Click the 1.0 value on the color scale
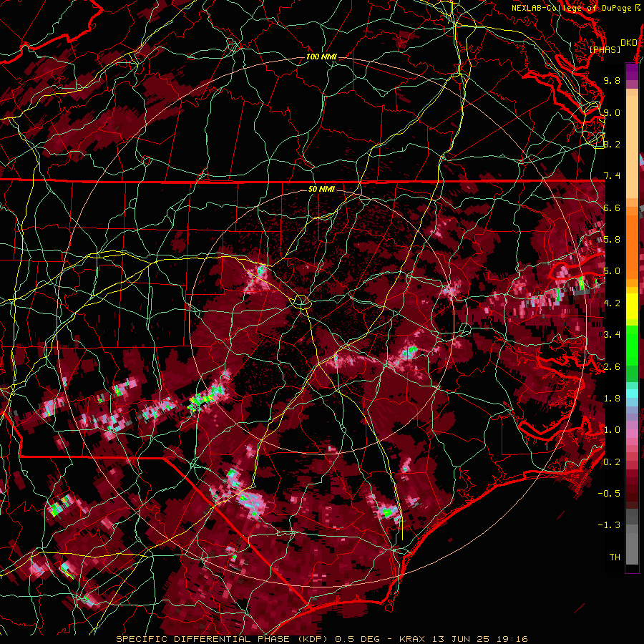This screenshot has width=644, height=644. 612,430
